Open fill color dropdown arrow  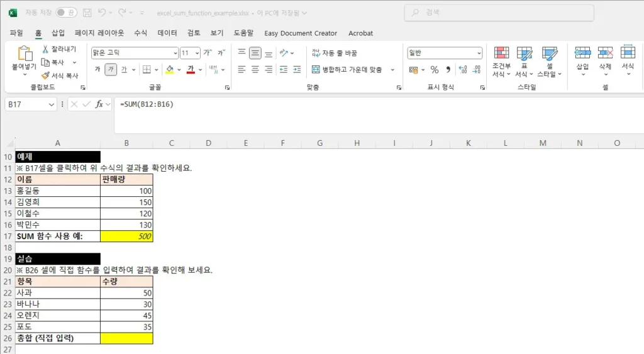tap(179, 70)
